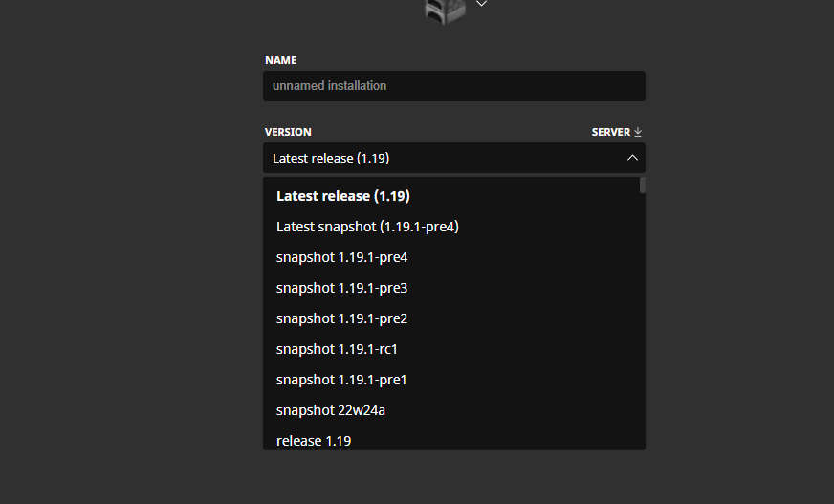Select Latest release (1.19) from the list
This screenshot has height=504, width=834.
click(x=343, y=196)
